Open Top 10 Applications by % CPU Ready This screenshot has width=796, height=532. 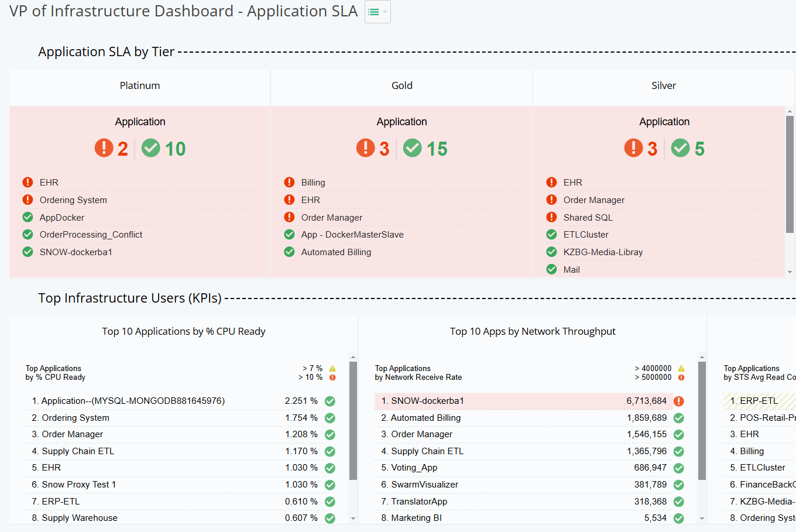pyautogui.click(x=184, y=331)
